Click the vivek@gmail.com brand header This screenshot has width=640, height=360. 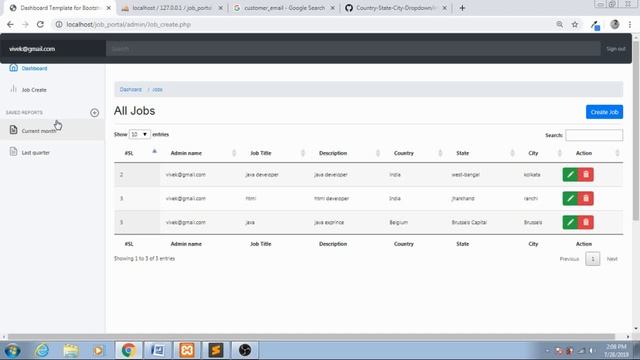tap(32, 49)
